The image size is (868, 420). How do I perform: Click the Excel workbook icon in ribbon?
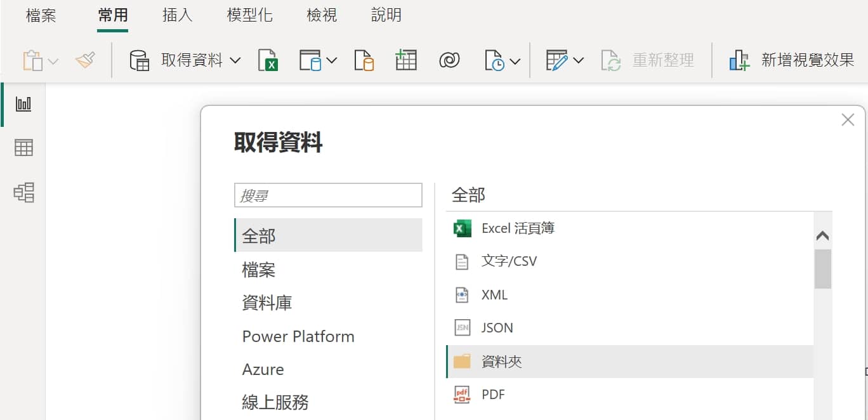(268, 61)
